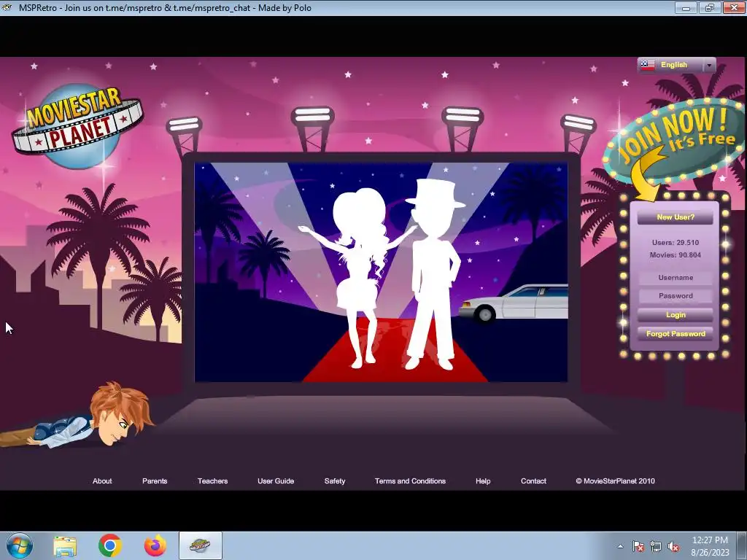Focus the Password input field
Viewport: 747px width, 560px height.
[x=675, y=296]
